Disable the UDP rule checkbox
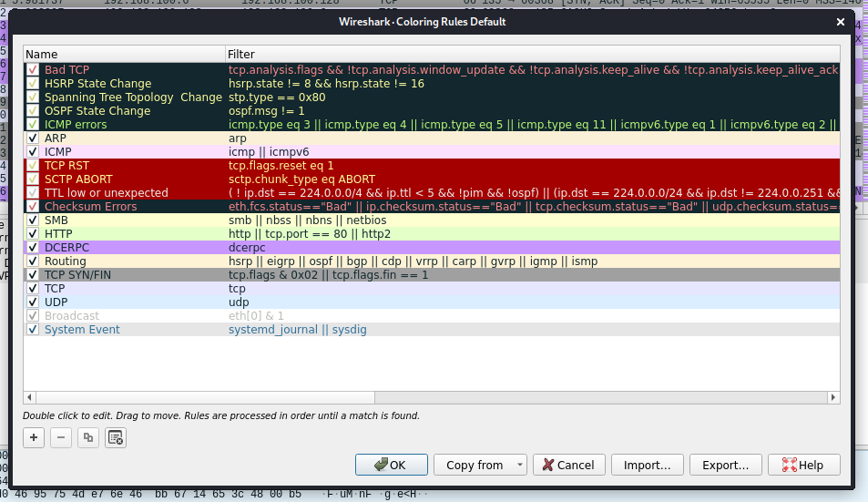The height and width of the screenshot is (502, 868). 33,302
